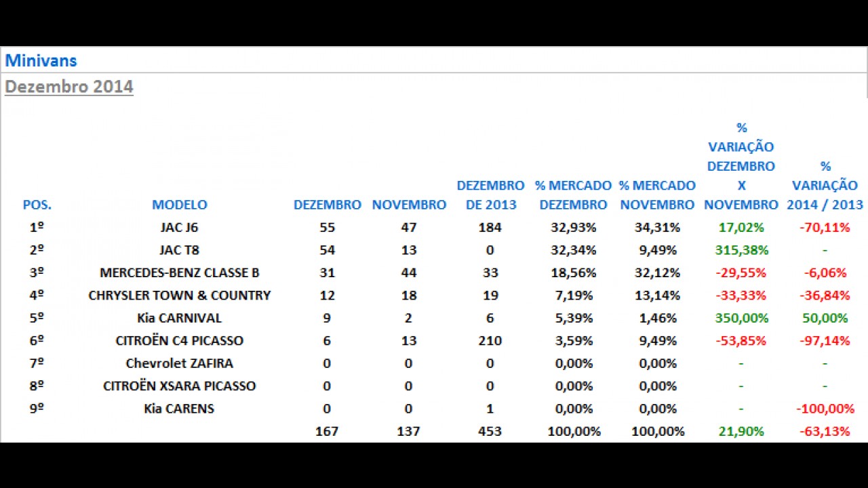This screenshot has width=868, height=488.
Task: Click the total 453 cell
Action: 490,431
